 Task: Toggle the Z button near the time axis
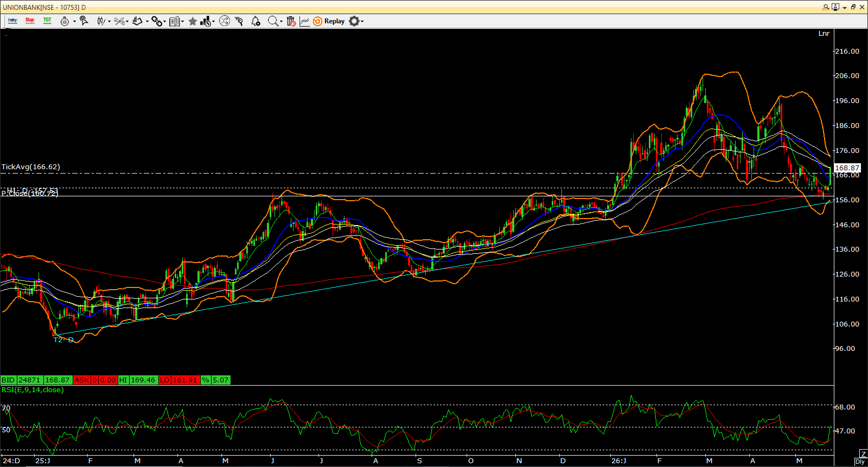(x=863, y=453)
